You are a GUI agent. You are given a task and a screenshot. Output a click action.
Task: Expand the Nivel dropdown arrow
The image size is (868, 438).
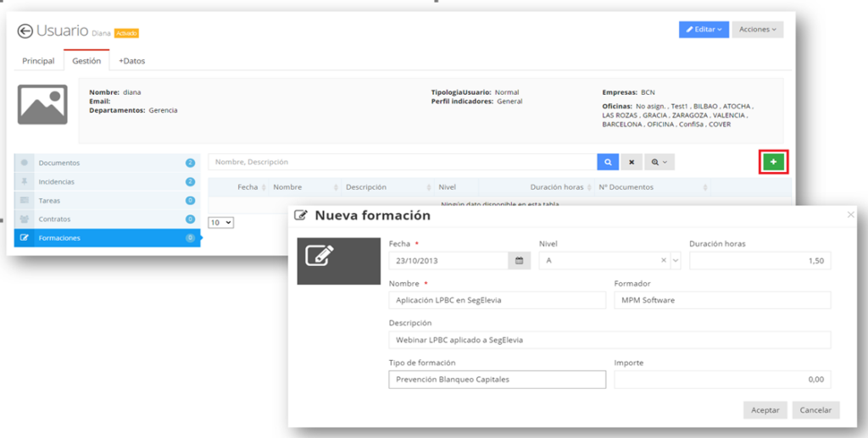[x=676, y=261]
